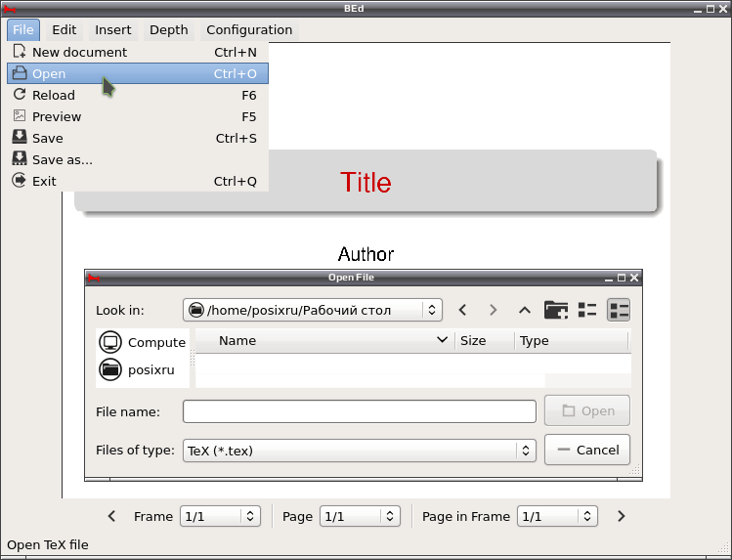This screenshot has height=560, width=732.
Task: Open Page in Frame spinner
Action: click(x=557, y=516)
